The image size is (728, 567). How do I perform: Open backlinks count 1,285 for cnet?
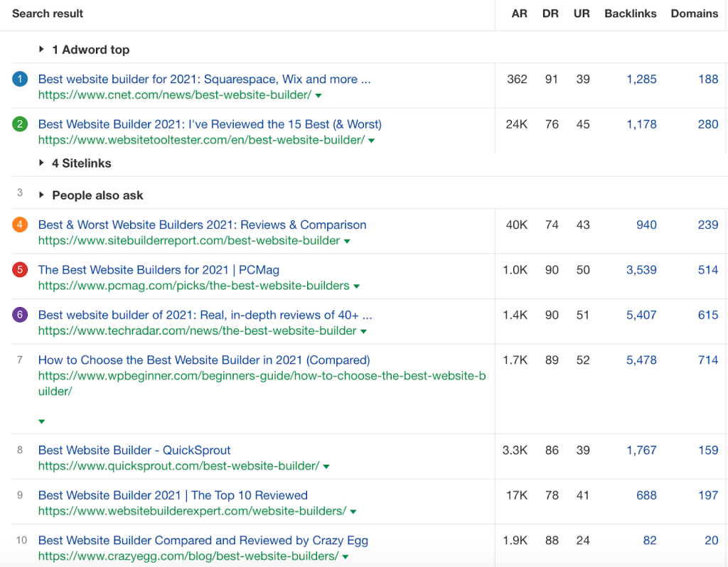[x=642, y=79]
